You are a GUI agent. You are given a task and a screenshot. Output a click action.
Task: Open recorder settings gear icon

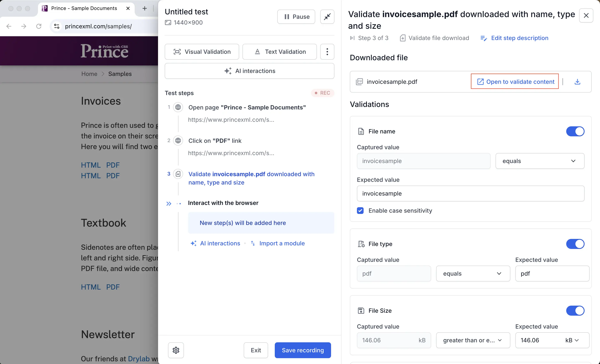tap(176, 350)
